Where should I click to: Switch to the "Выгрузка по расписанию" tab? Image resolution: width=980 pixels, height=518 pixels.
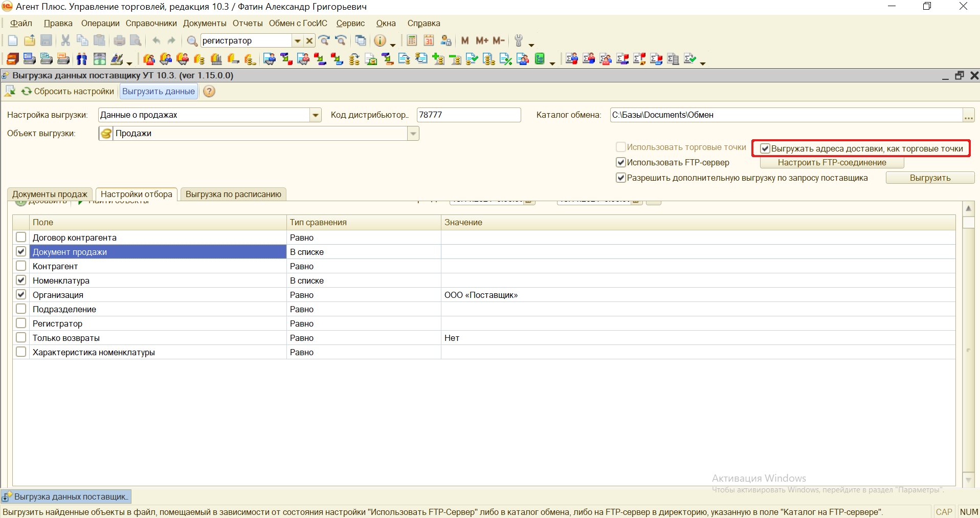(x=233, y=194)
